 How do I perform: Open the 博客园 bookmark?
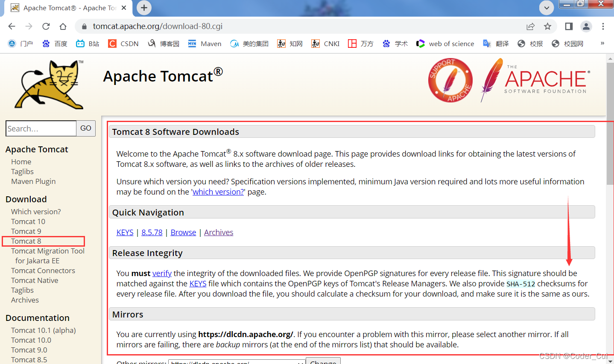click(x=164, y=44)
